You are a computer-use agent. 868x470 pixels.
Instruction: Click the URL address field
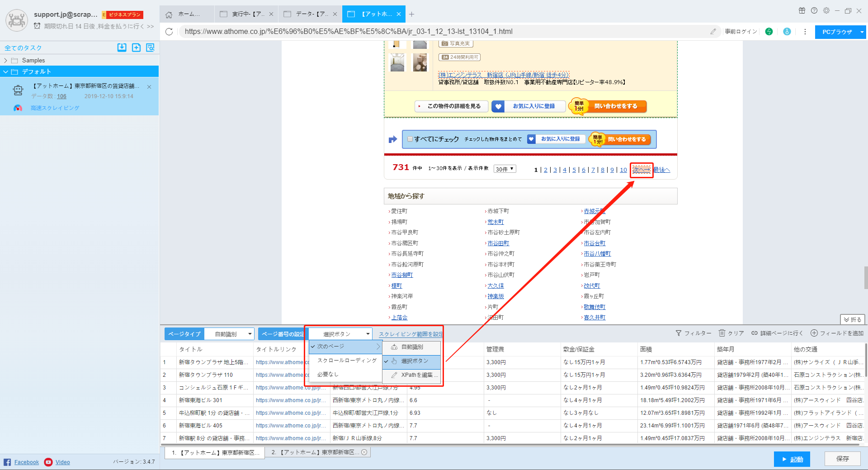pyautogui.click(x=443, y=32)
